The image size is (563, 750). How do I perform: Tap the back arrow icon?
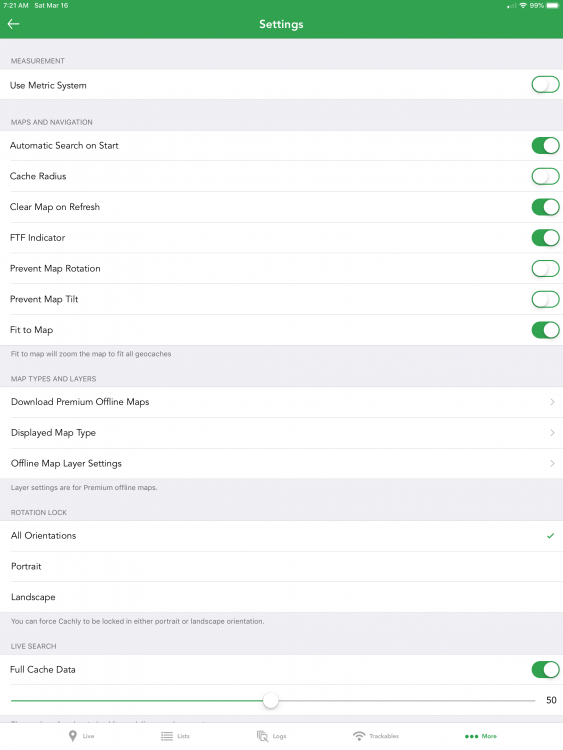pos(13,23)
